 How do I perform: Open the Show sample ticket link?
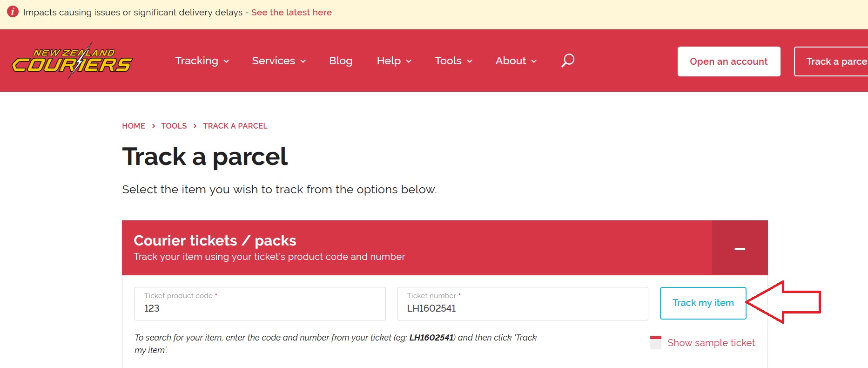click(x=711, y=343)
